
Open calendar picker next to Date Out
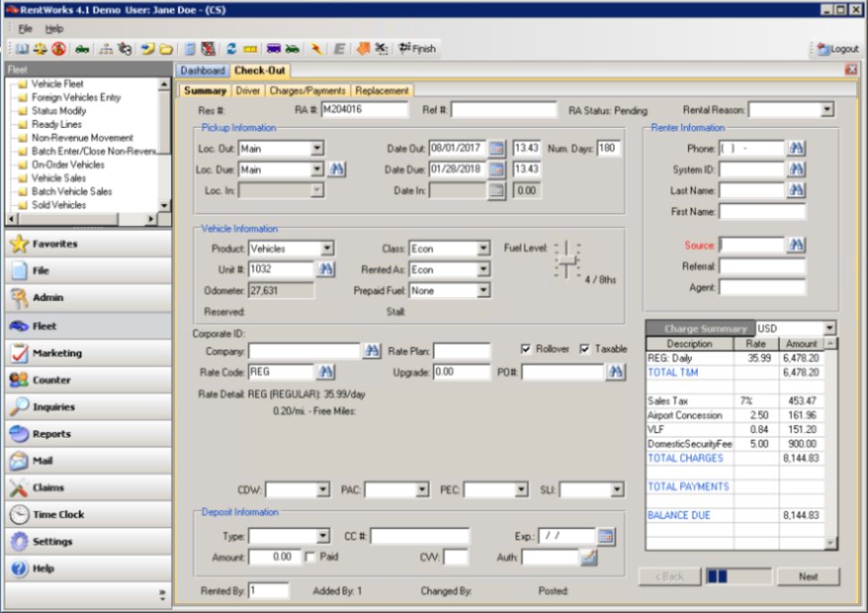pos(496,149)
